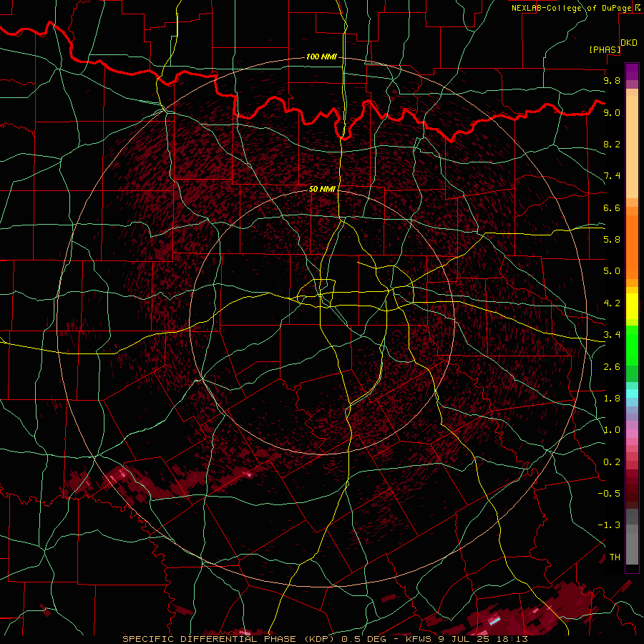Click the 2.6 value on the color scale
This screenshot has height=644, width=644.
pyautogui.click(x=612, y=367)
